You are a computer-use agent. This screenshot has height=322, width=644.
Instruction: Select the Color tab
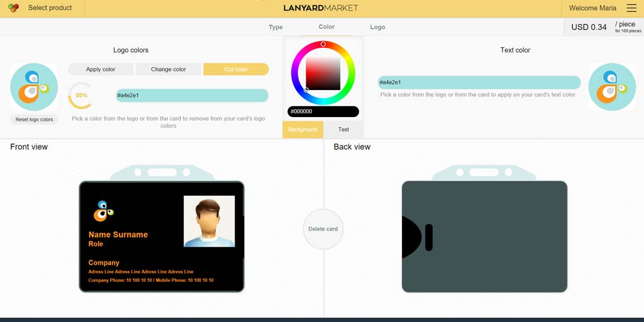click(326, 27)
